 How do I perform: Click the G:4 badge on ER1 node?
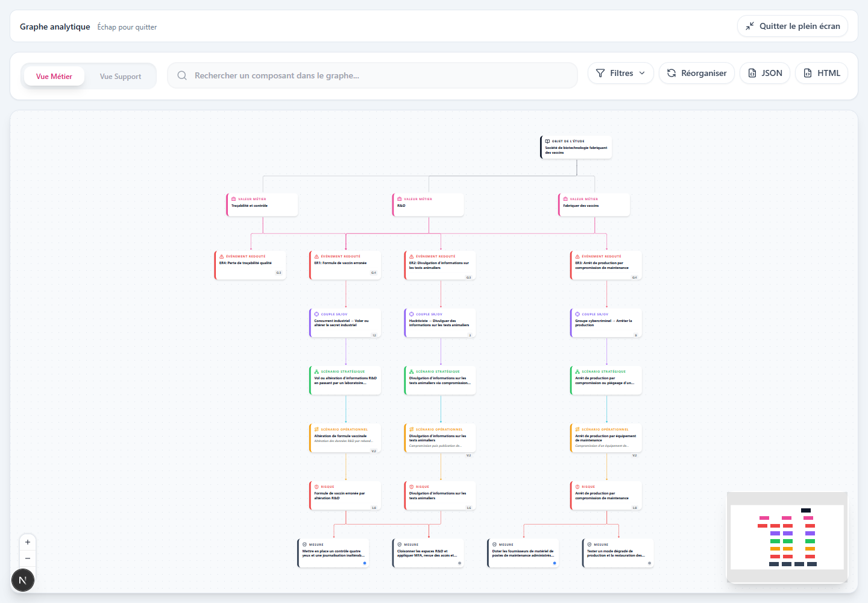[x=374, y=273]
